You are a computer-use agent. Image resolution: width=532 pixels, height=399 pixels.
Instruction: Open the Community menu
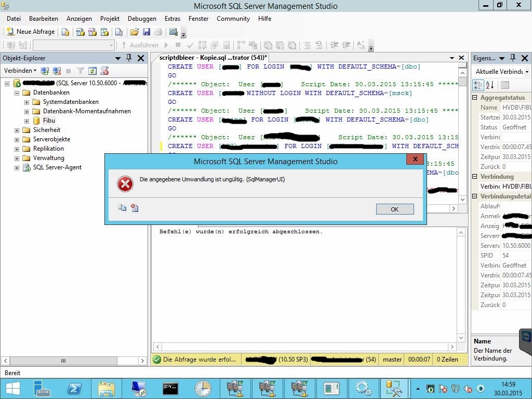pyautogui.click(x=233, y=19)
